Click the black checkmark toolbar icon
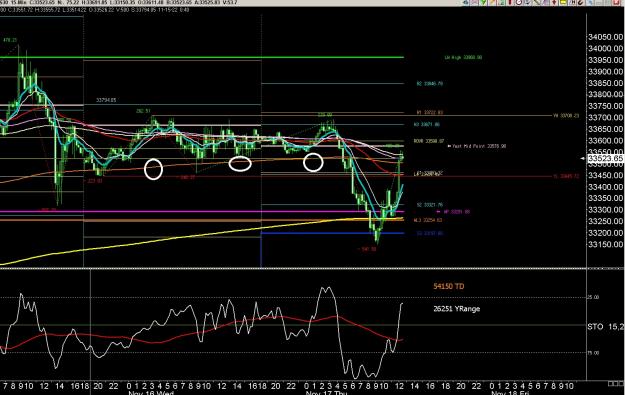 (x=581, y=2)
